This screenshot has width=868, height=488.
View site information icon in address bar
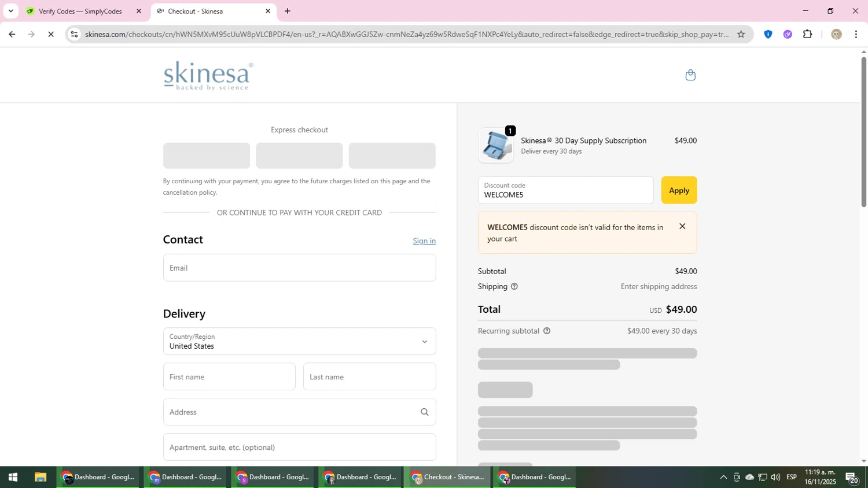(x=74, y=34)
